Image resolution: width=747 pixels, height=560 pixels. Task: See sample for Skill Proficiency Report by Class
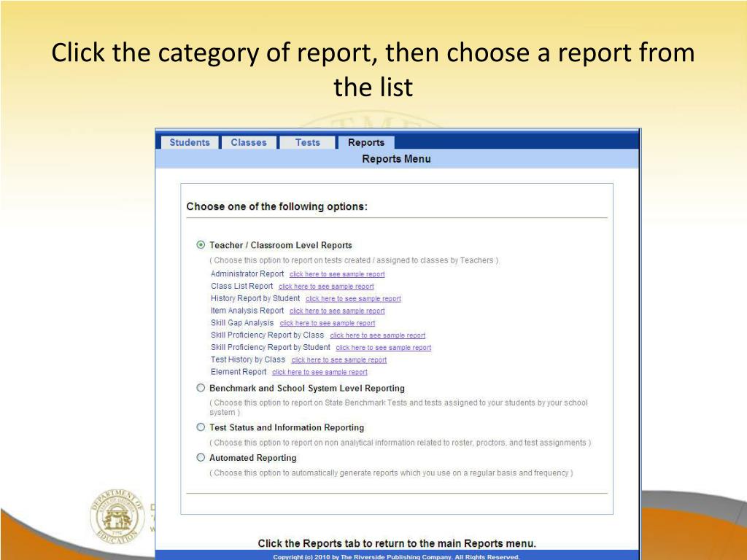point(378,335)
